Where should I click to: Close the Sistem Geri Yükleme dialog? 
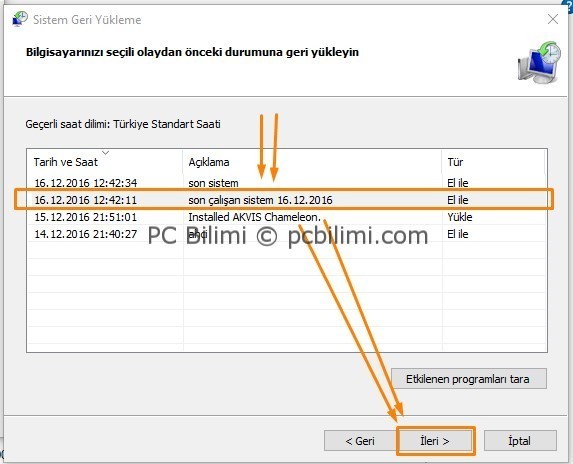tap(553, 19)
